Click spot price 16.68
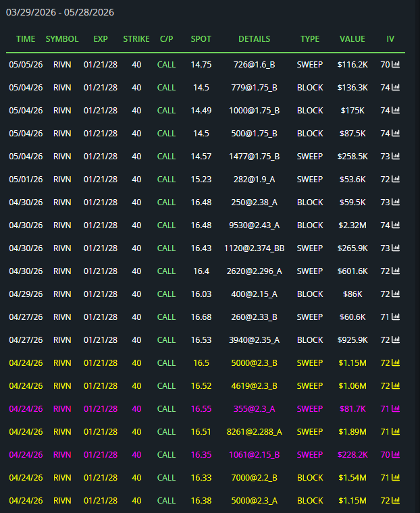 (201, 317)
